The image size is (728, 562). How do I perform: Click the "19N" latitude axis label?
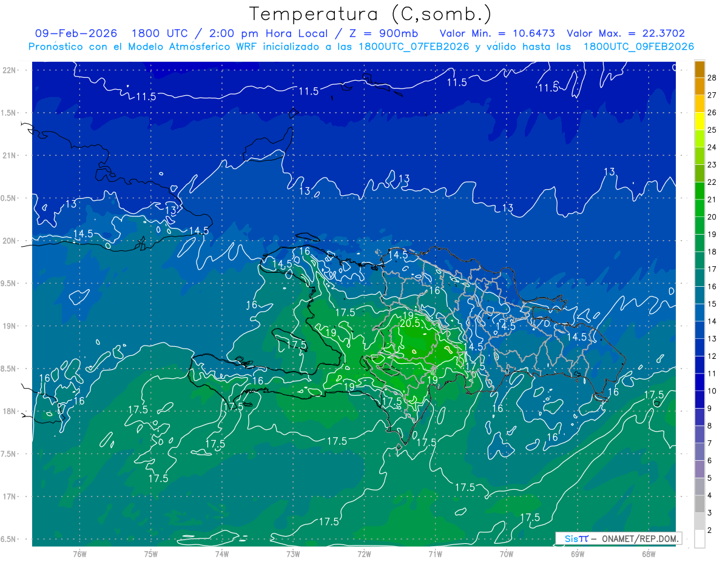pyautogui.click(x=9, y=326)
